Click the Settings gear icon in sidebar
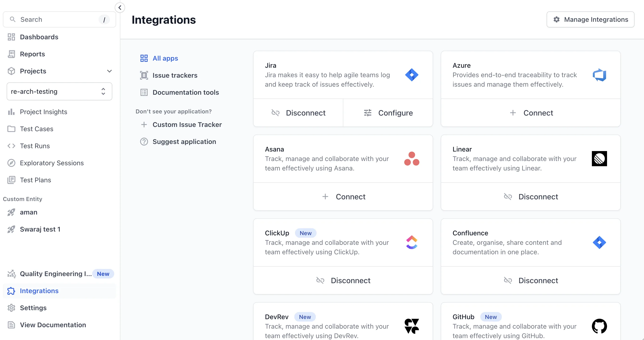Image resolution: width=644 pixels, height=340 pixels. [x=11, y=308]
